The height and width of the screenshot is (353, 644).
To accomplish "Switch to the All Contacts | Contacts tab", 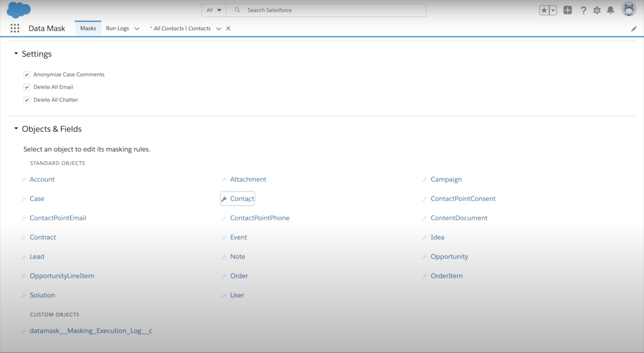I will click(x=182, y=29).
